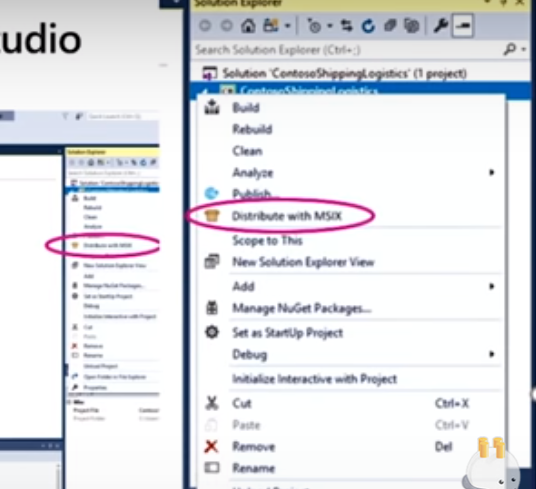Click the Home icon in Solution Explorer toolbar
The image size is (536, 489).
(x=248, y=26)
